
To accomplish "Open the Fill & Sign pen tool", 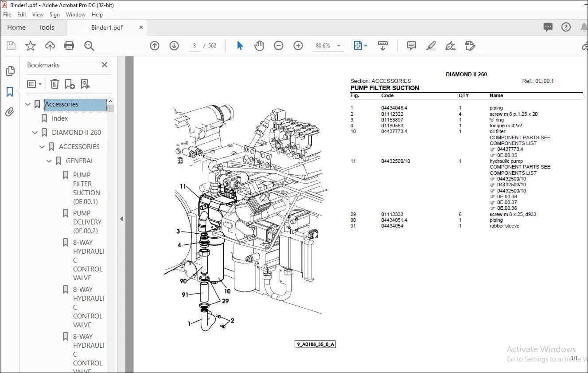I will click(451, 46).
